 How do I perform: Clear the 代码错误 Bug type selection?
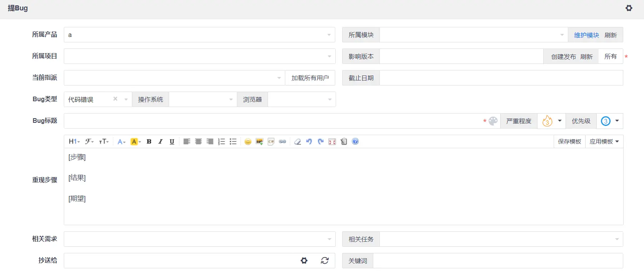click(115, 99)
